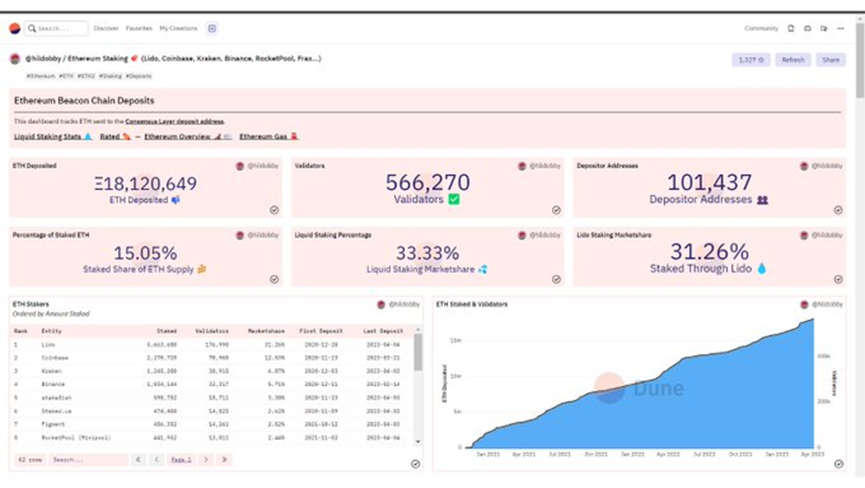Click the #Ethereum tag

coord(40,76)
